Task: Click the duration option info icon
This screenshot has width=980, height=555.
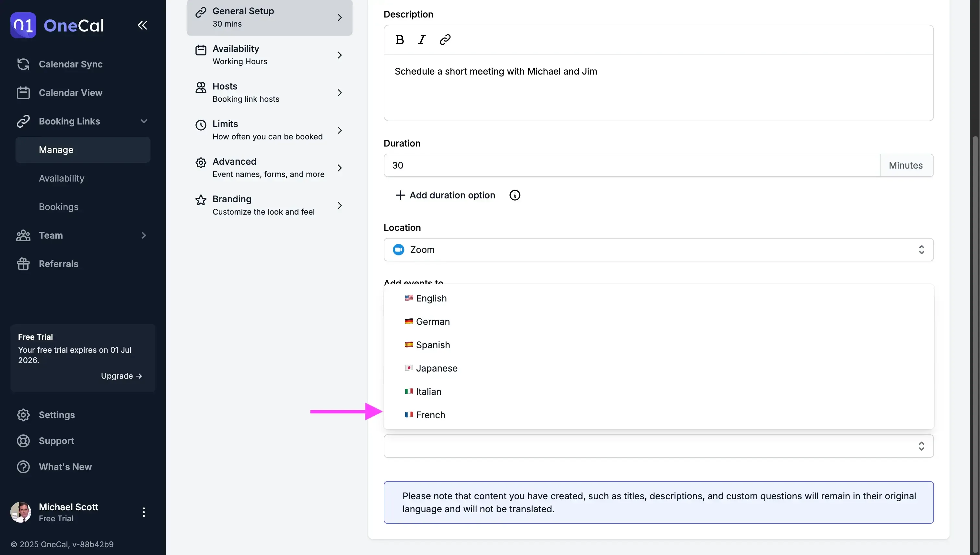Action: click(x=514, y=195)
